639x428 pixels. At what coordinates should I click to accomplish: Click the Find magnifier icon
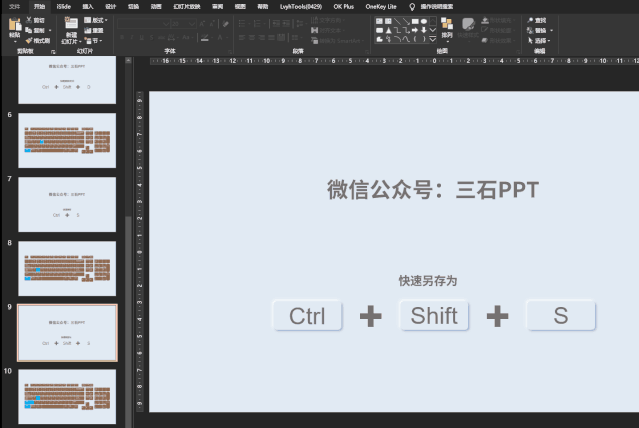[x=530, y=20]
